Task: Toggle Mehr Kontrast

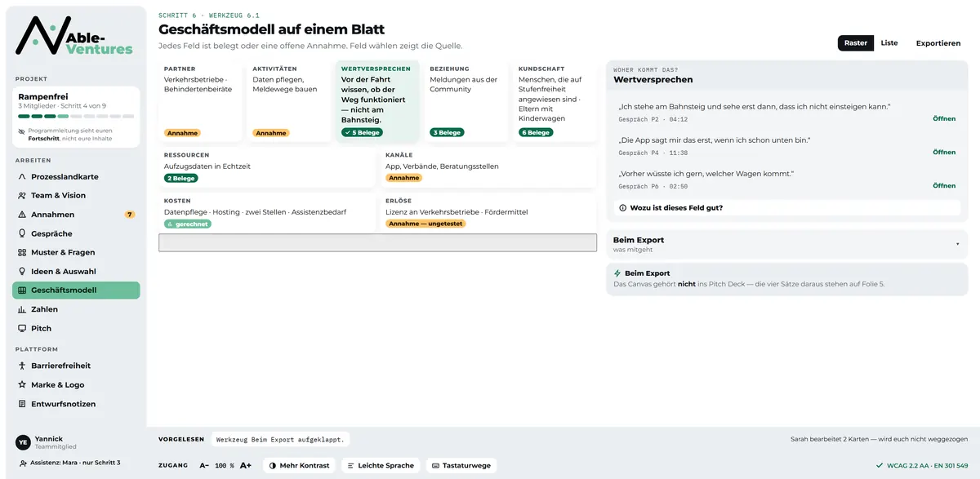Action: (x=300, y=465)
